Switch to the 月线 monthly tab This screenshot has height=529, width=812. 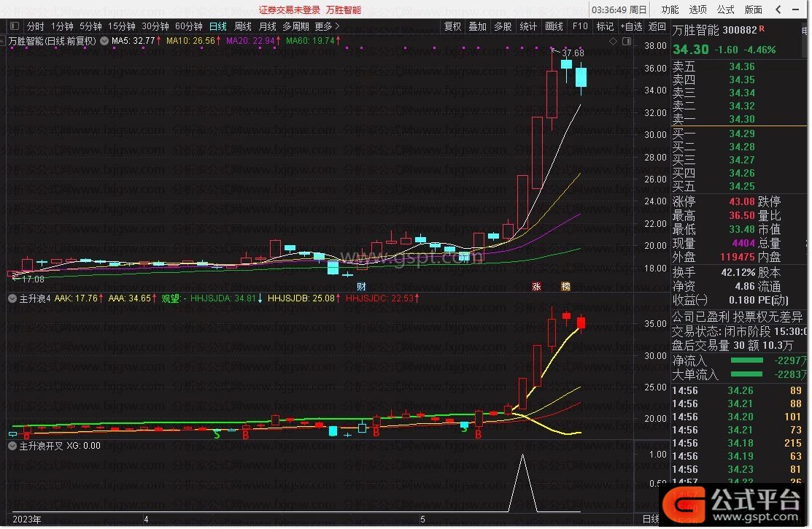268,26
